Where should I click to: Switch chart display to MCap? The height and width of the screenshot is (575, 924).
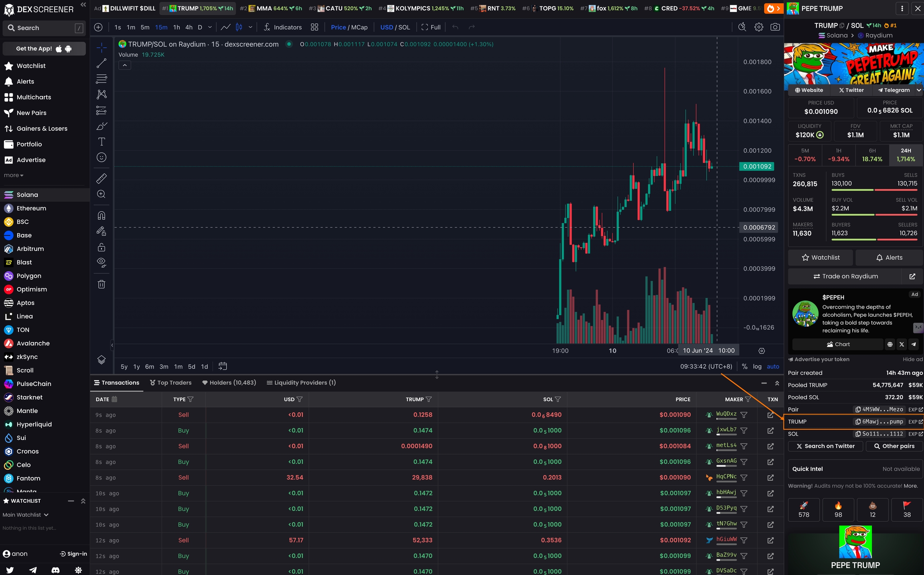point(359,27)
